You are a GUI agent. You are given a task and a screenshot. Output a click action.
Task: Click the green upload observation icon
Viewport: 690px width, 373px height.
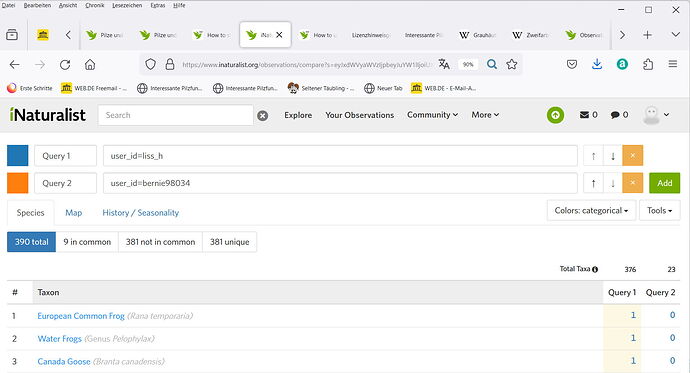(x=555, y=115)
